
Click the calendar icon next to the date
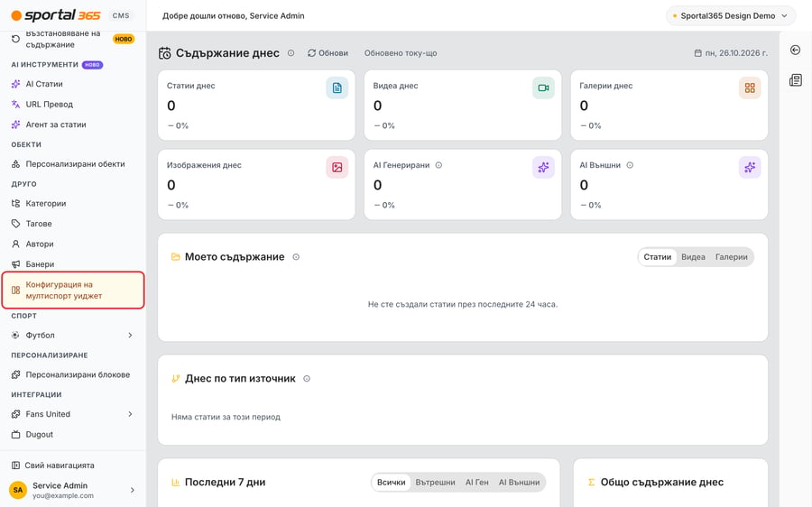[697, 53]
